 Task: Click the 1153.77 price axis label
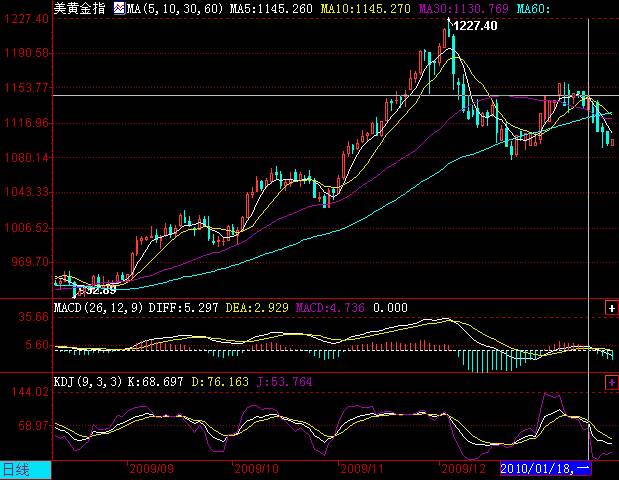pos(26,88)
